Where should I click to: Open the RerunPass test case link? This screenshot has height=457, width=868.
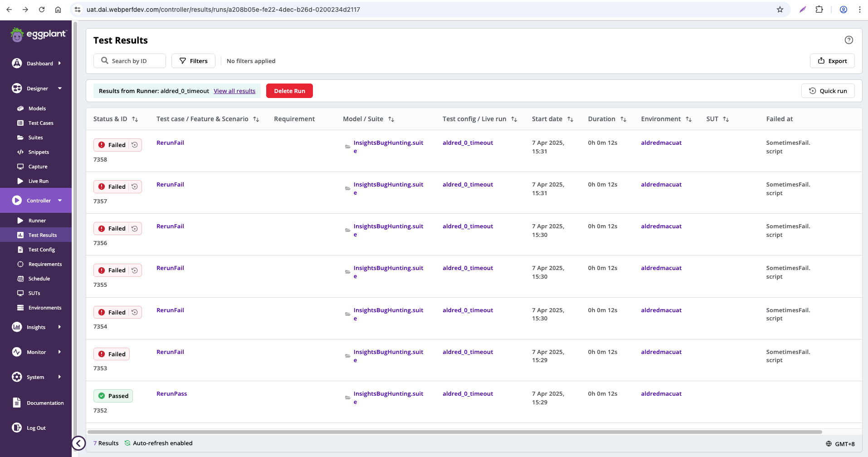[x=172, y=393]
